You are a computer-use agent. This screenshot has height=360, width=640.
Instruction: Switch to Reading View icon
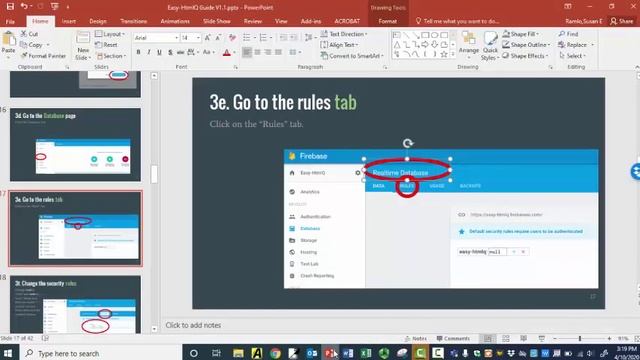point(524,338)
